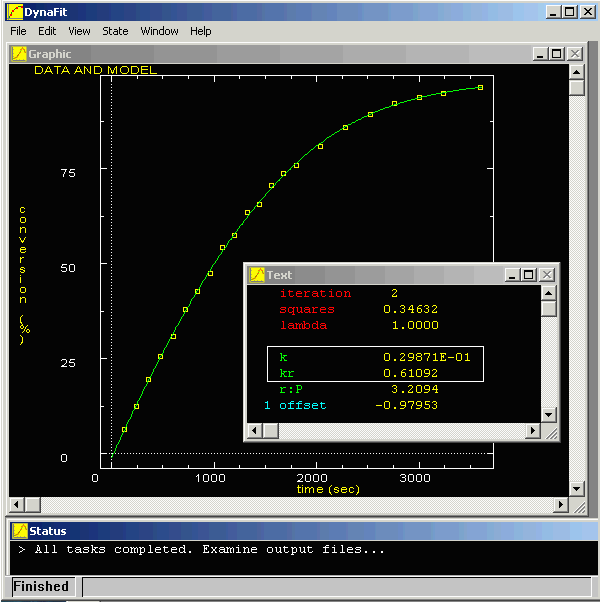Click Text window scroll down arrow
Viewport: 600px width, 602px height.
(x=549, y=415)
